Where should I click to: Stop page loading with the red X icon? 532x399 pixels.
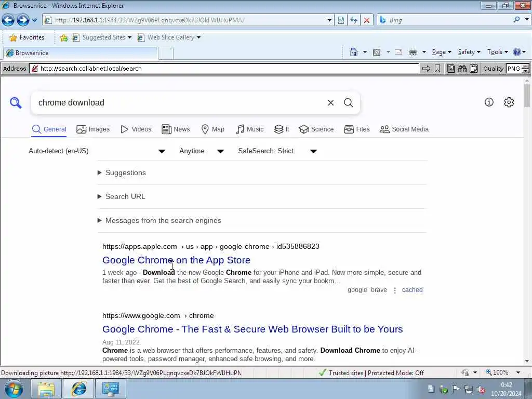point(366,20)
